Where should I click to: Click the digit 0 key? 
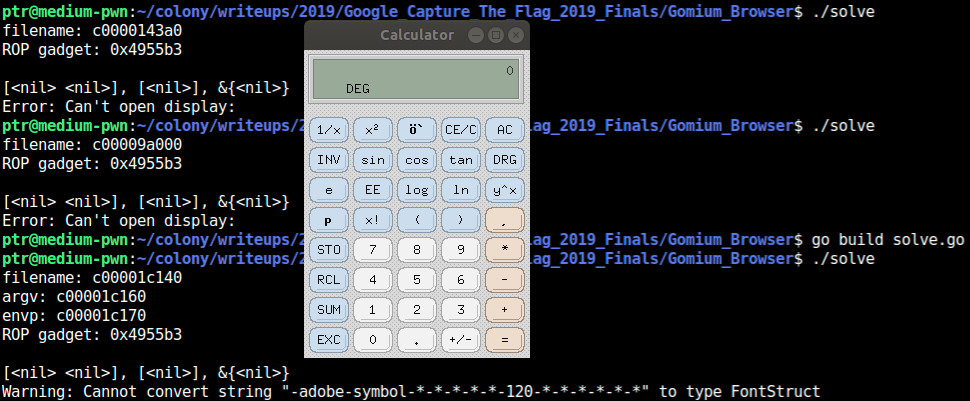(372, 340)
